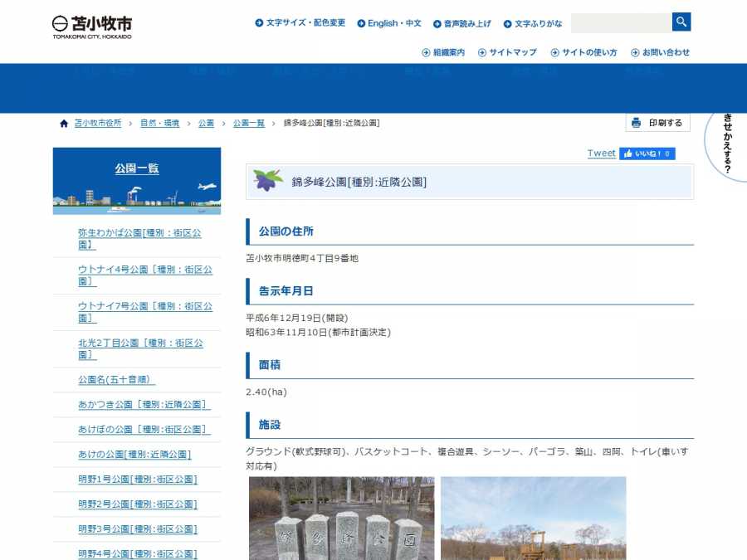Click 文字ふりがな link
747x560 pixels.
[x=533, y=24]
